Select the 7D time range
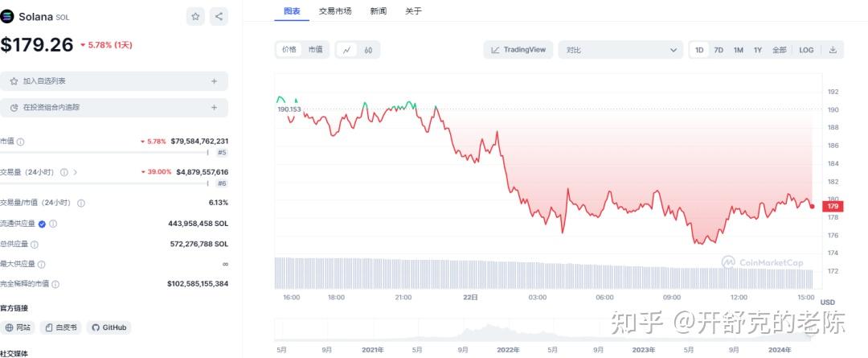 pyautogui.click(x=719, y=50)
